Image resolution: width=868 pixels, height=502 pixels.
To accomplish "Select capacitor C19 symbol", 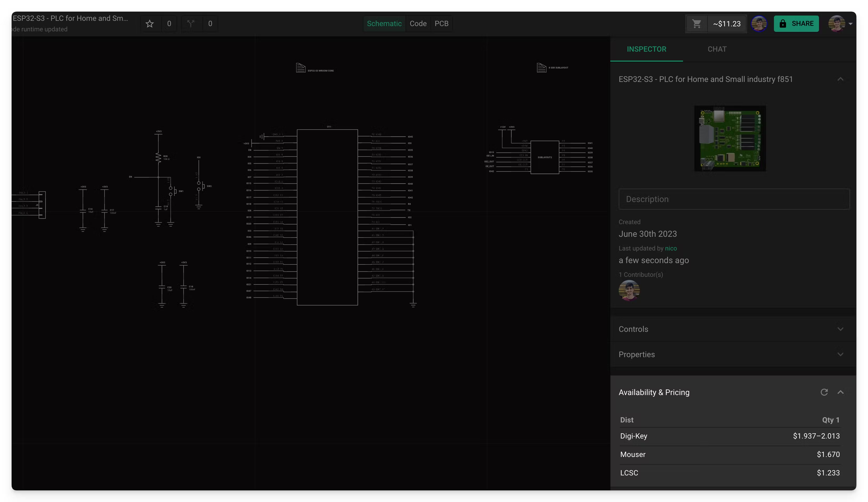I will pos(158,208).
